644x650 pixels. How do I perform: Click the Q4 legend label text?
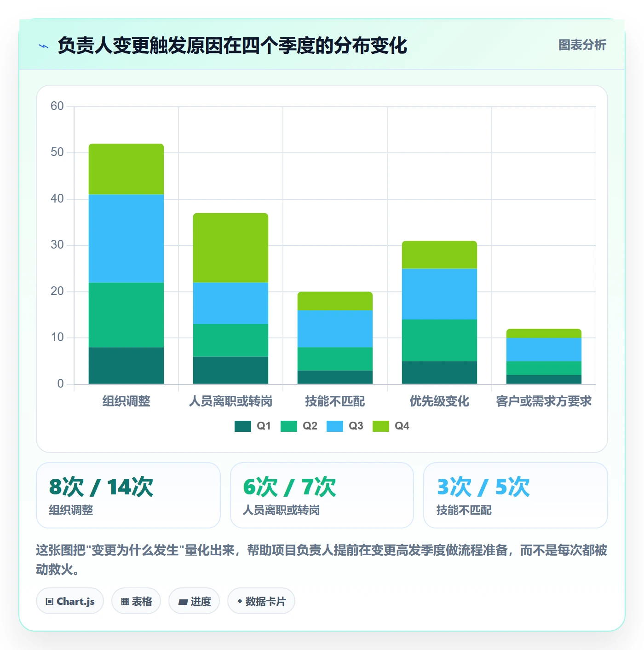[402, 426]
